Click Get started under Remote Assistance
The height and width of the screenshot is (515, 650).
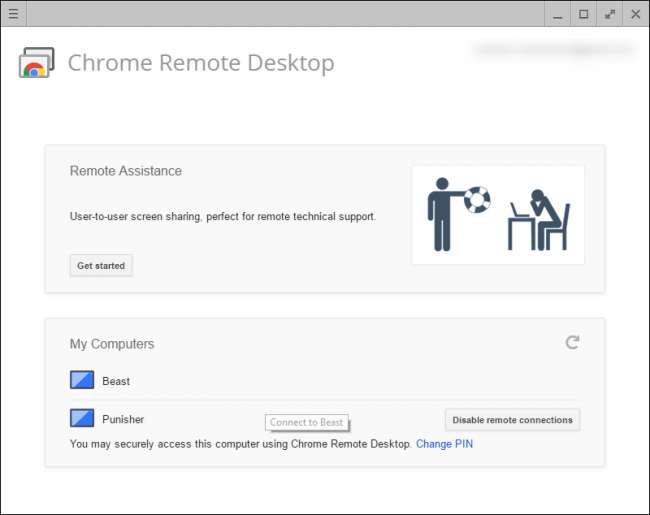tap(101, 265)
